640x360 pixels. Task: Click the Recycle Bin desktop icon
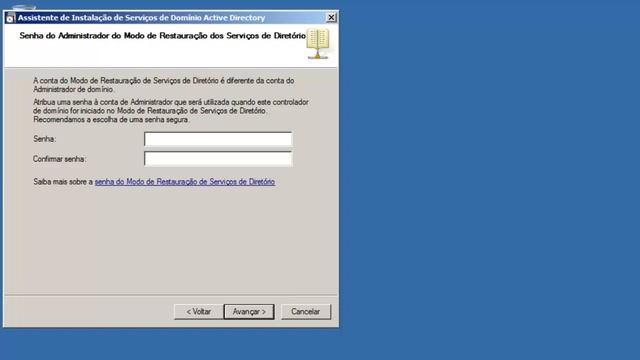pos(23,7)
